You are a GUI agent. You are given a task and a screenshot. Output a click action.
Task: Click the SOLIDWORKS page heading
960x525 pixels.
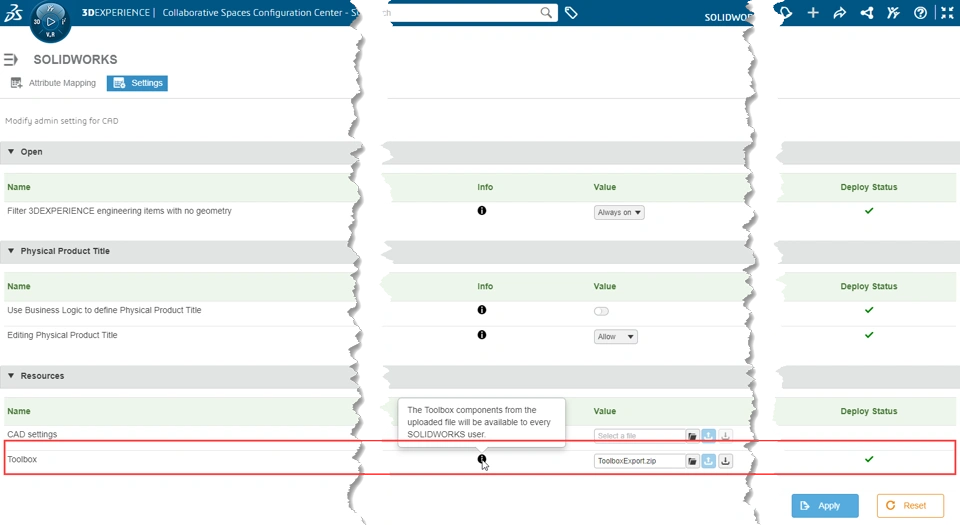tap(75, 59)
